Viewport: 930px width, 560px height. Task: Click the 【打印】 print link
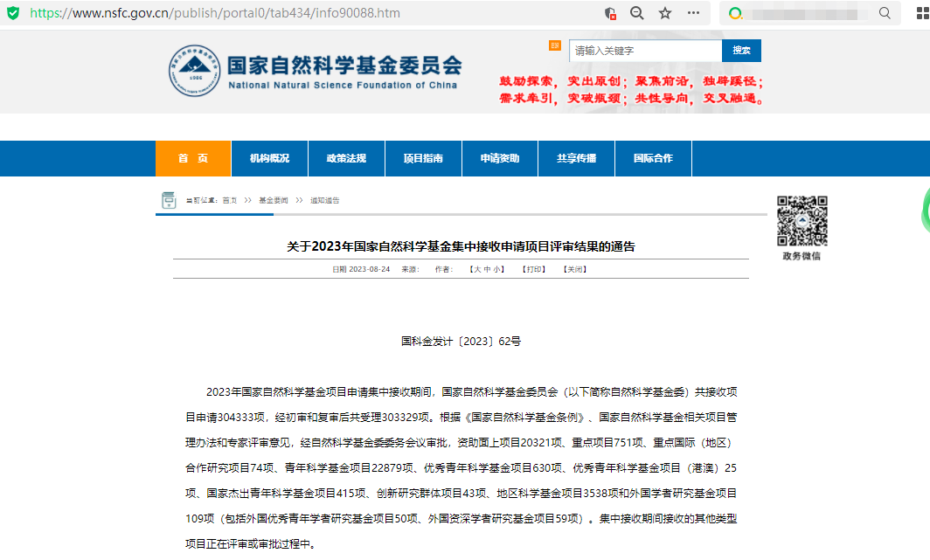pyautogui.click(x=534, y=269)
